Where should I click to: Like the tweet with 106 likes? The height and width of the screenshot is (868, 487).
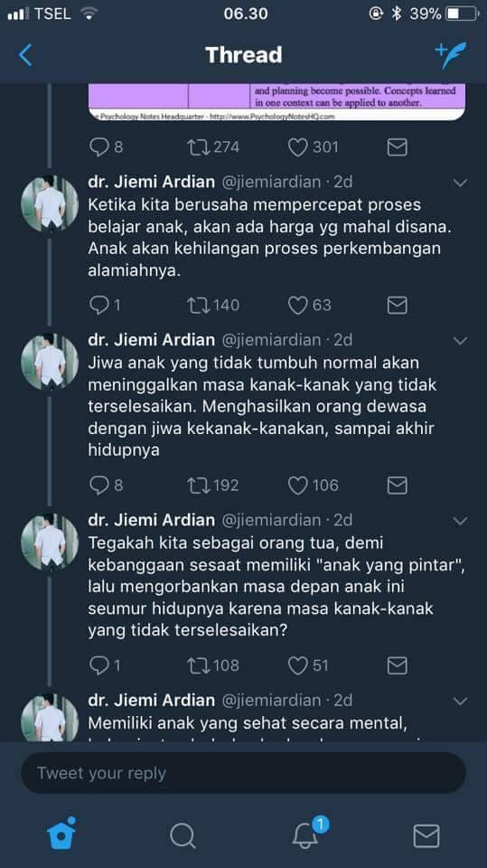[298, 486]
